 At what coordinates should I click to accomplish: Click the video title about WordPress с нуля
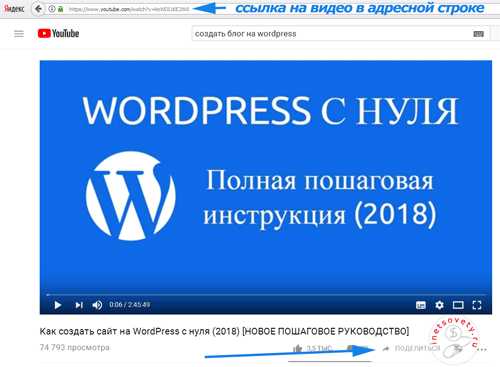[x=224, y=331]
